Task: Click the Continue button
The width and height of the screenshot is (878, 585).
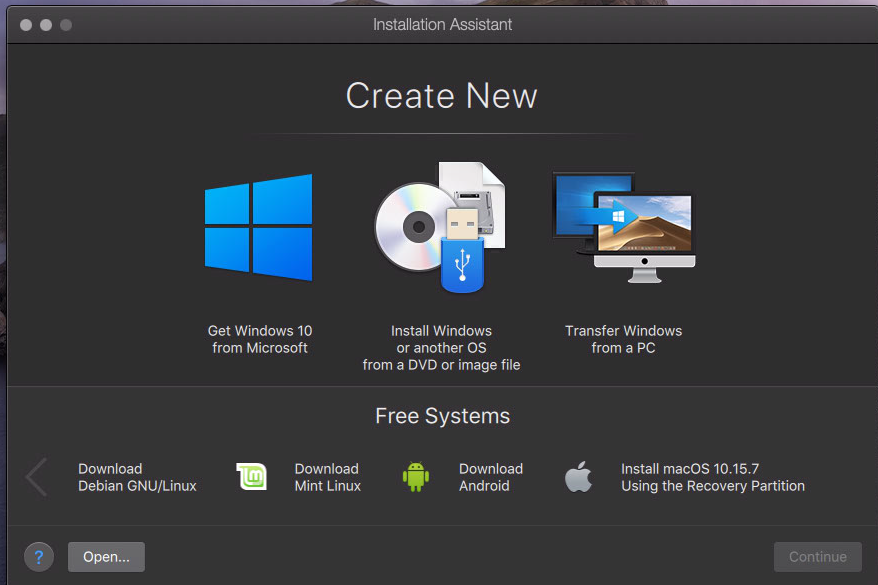Action: pos(818,557)
